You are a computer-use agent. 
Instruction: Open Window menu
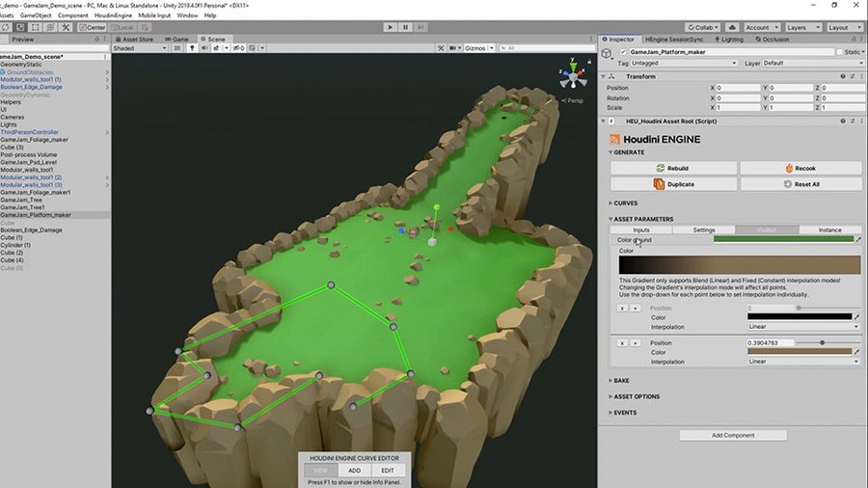pos(187,15)
